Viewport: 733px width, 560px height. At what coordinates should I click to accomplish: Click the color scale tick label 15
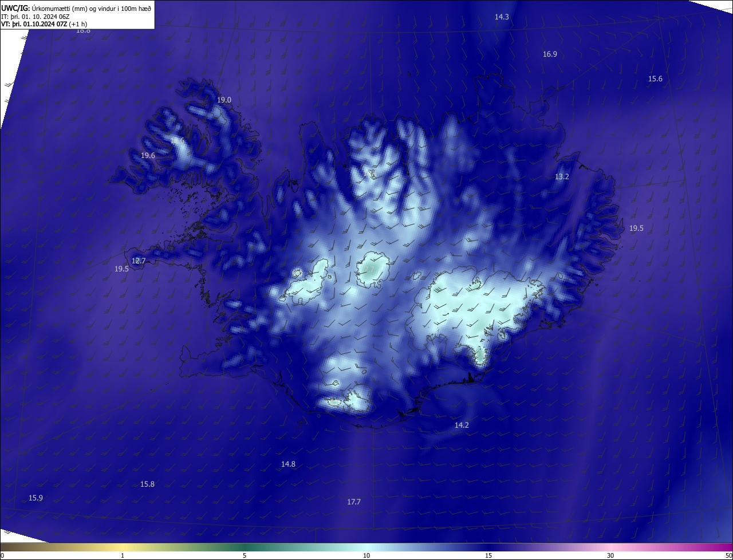[x=488, y=555]
